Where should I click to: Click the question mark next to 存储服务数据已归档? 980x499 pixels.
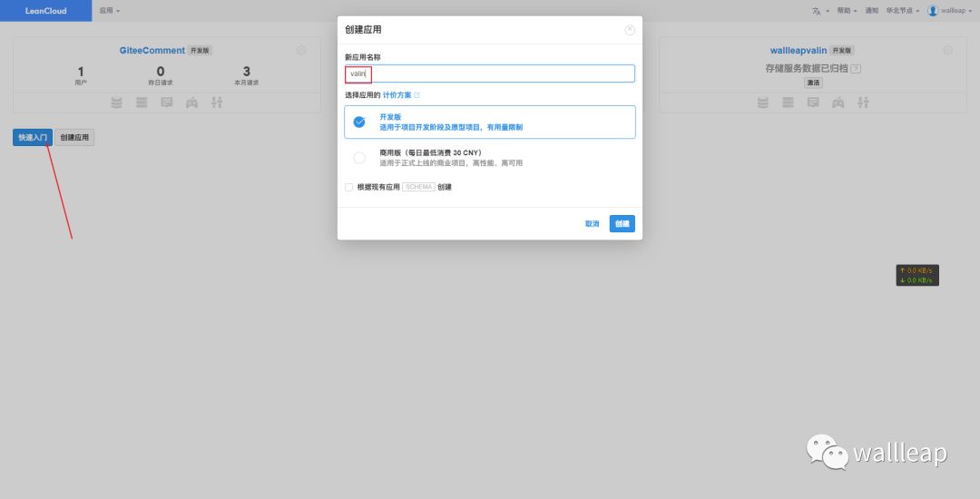[857, 69]
